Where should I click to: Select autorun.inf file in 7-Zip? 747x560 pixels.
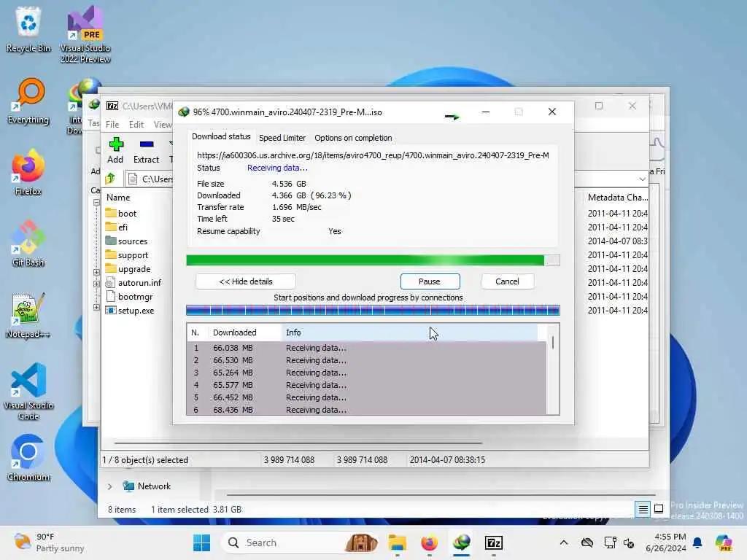(x=133, y=282)
